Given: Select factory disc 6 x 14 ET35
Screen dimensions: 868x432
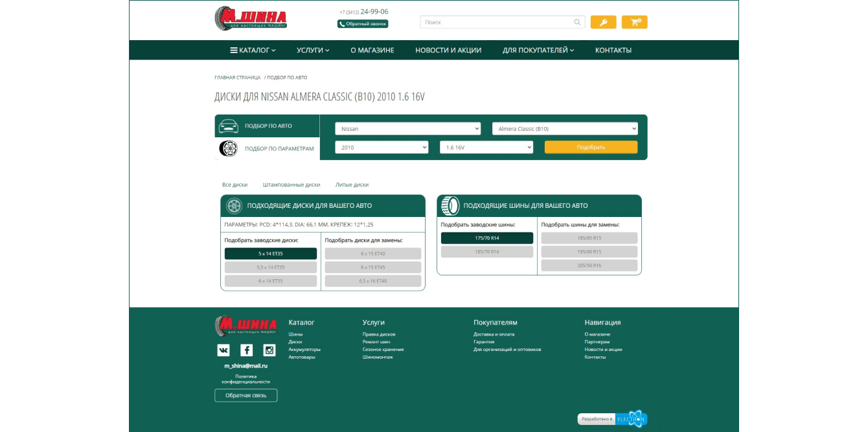Looking at the screenshot, I should point(271,281).
